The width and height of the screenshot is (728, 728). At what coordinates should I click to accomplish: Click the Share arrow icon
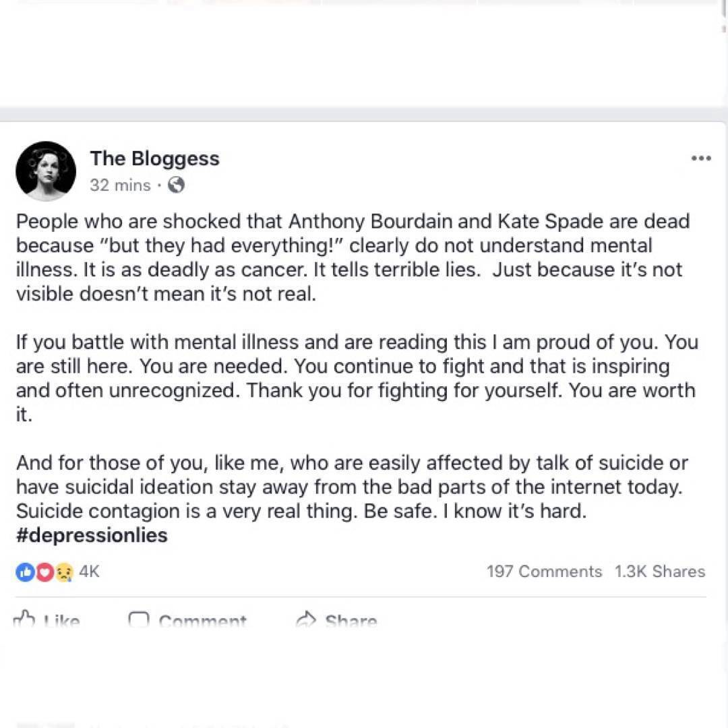click(307, 619)
